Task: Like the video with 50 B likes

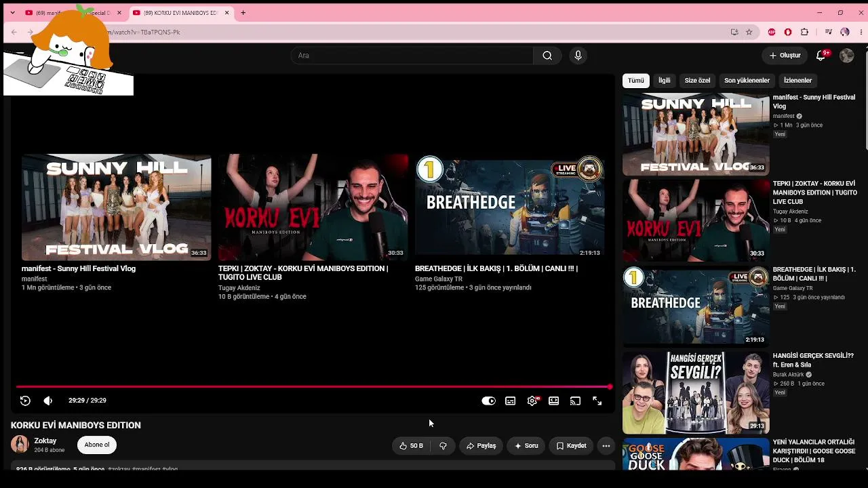Action: pos(411,445)
